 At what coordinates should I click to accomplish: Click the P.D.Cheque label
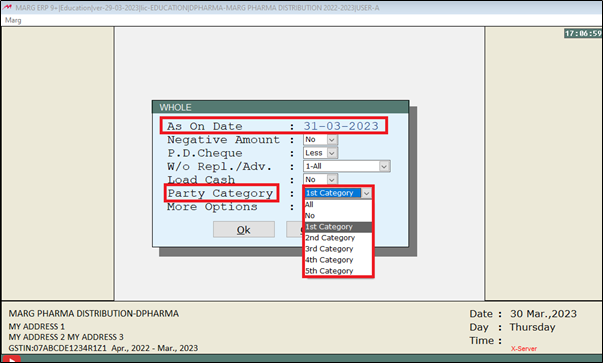tap(205, 153)
